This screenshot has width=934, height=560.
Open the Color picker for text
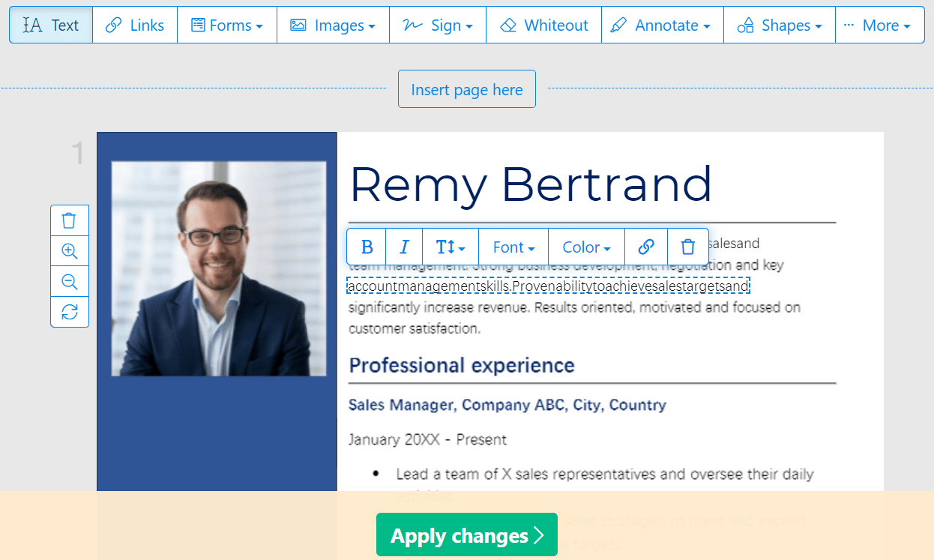[585, 247]
